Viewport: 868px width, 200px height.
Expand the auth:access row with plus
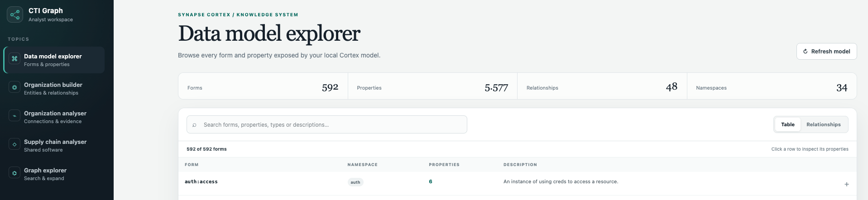pos(846,184)
